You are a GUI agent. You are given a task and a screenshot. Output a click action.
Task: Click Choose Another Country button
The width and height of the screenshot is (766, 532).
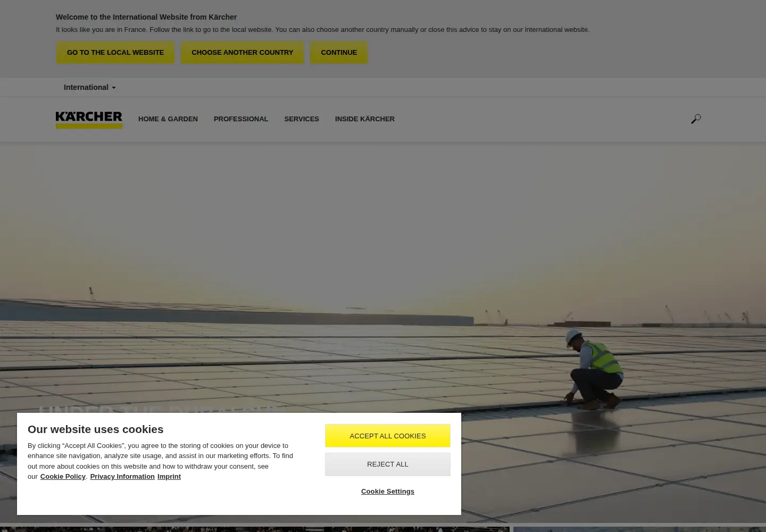[243, 53]
